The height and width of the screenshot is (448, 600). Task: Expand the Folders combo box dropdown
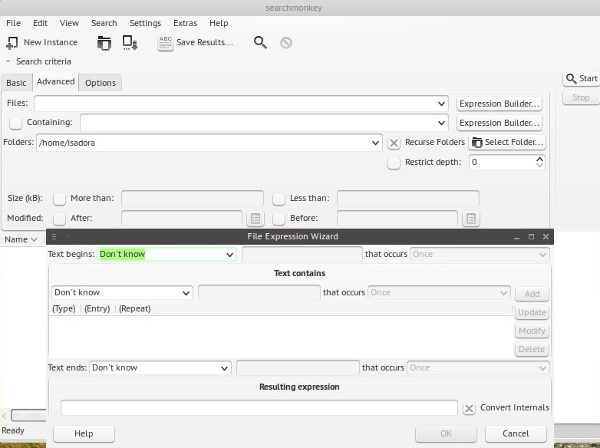click(x=375, y=143)
